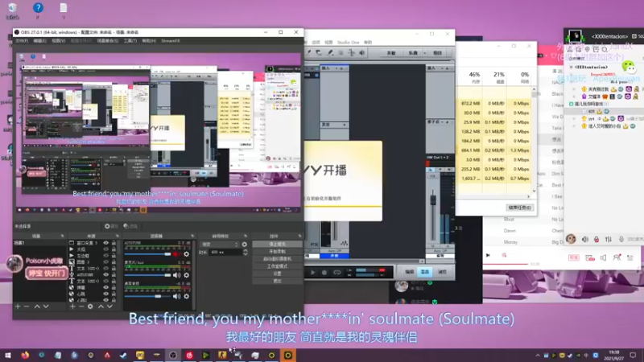
Task: Open playlist icon in music player
Action: point(630,257)
